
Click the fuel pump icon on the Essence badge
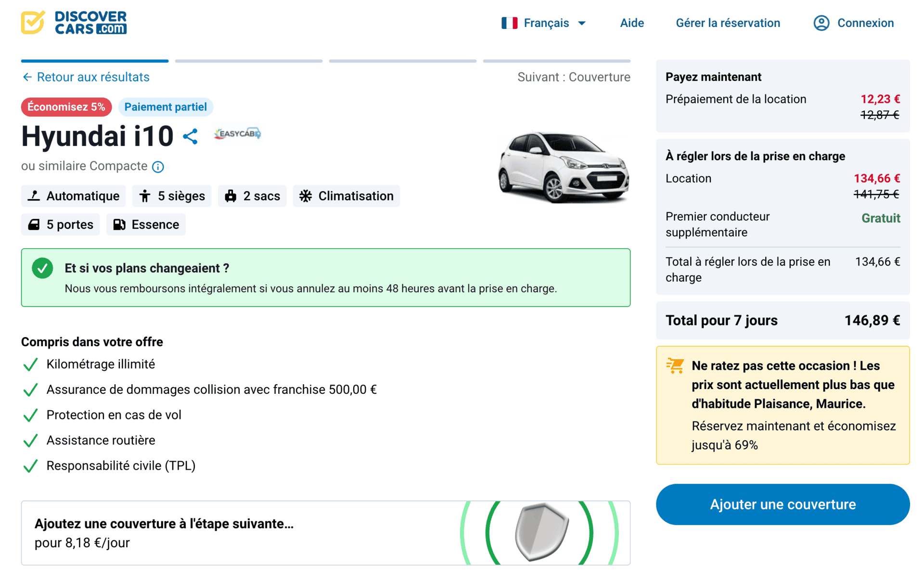click(120, 224)
